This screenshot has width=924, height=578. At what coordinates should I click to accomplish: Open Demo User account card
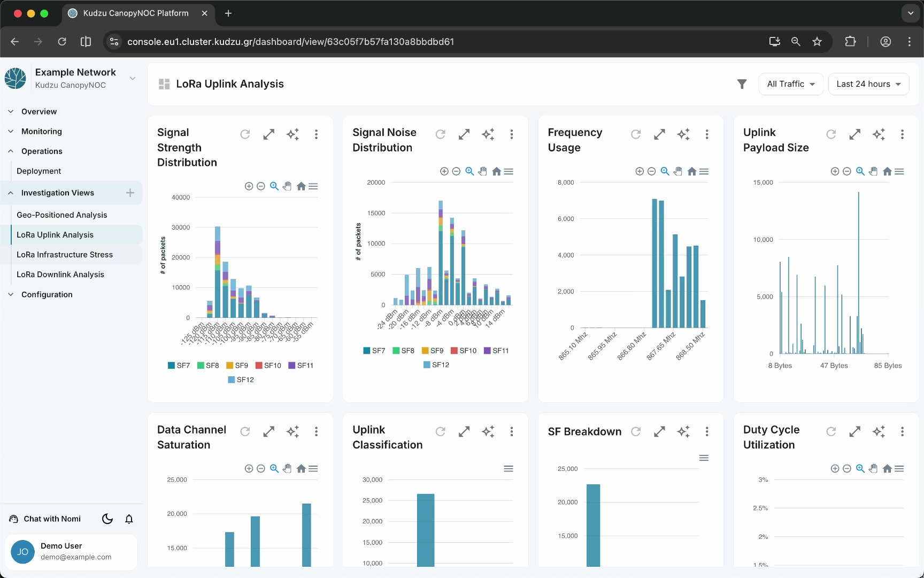tap(71, 552)
